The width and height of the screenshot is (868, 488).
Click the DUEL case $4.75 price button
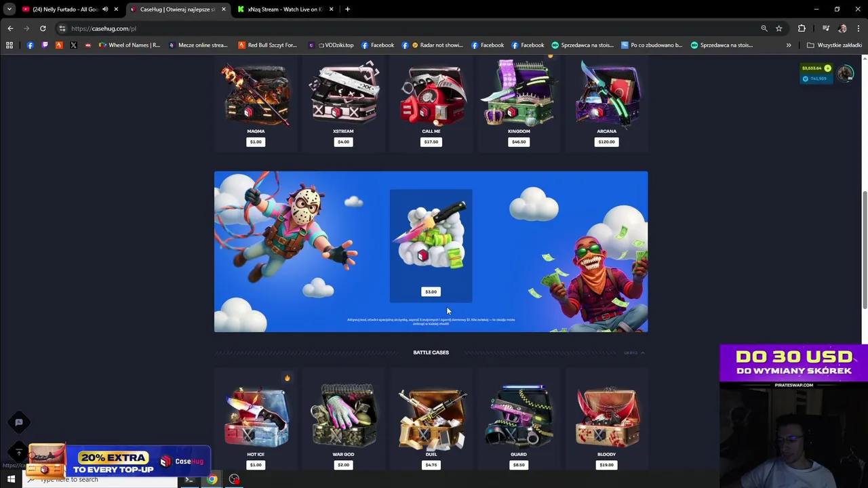pos(431,465)
